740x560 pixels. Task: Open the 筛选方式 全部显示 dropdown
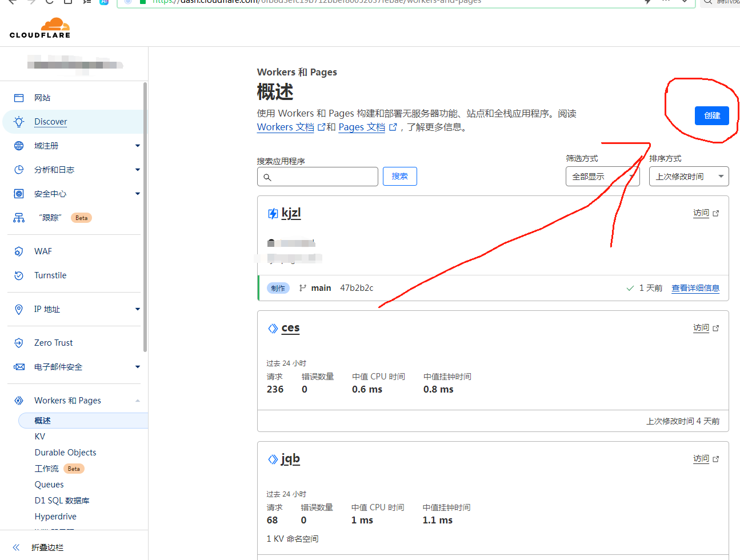[602, 177]
